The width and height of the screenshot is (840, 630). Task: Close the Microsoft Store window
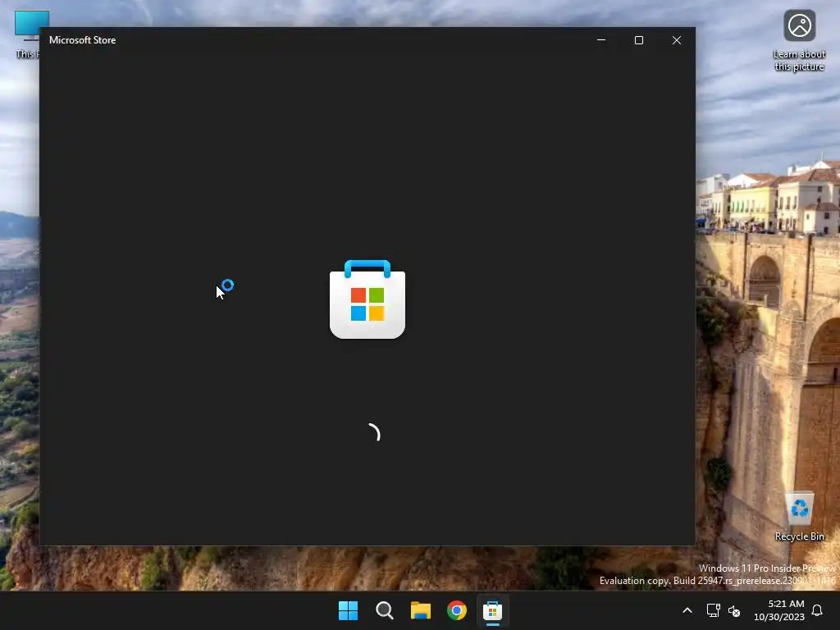click(677, 40)
